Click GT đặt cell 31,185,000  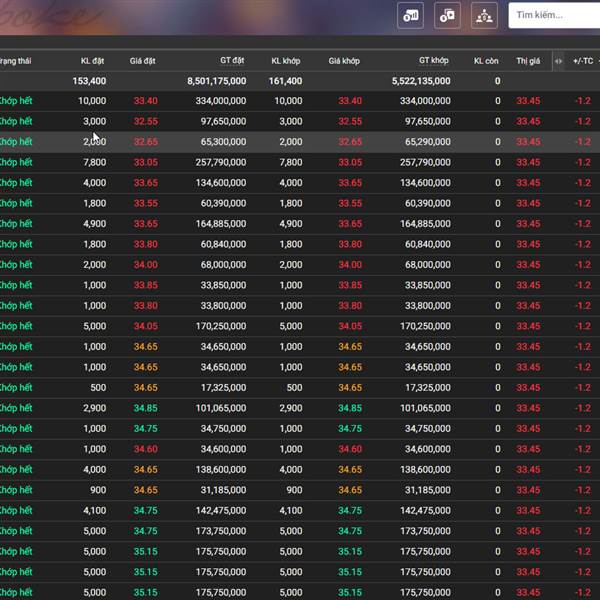(x=223, y=490)
